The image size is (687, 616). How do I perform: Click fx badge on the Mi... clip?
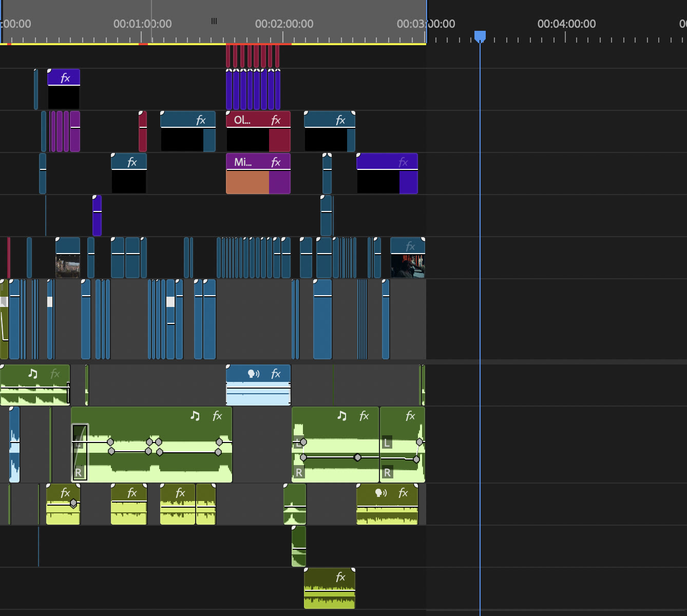coord(276,162)
